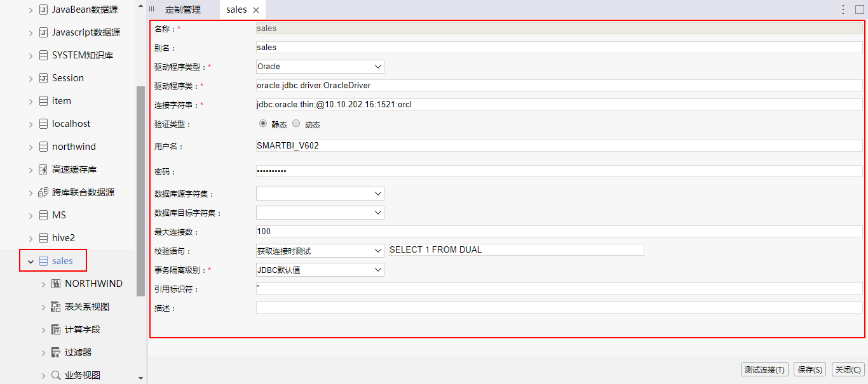Viewport: 868px width, 384px height.
Task: Click the 跨库联合数据源 federated source icon
Action: click(x=43, y=192)
